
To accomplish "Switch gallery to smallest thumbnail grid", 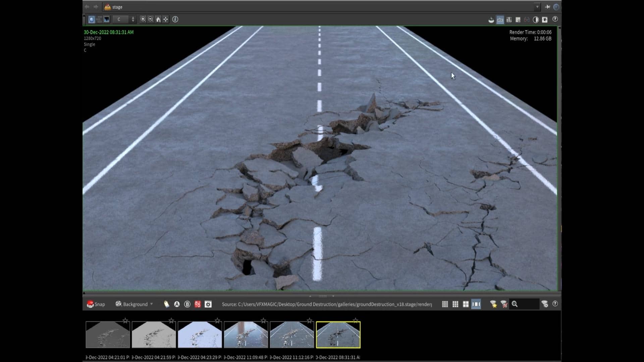I will (445, 304).
